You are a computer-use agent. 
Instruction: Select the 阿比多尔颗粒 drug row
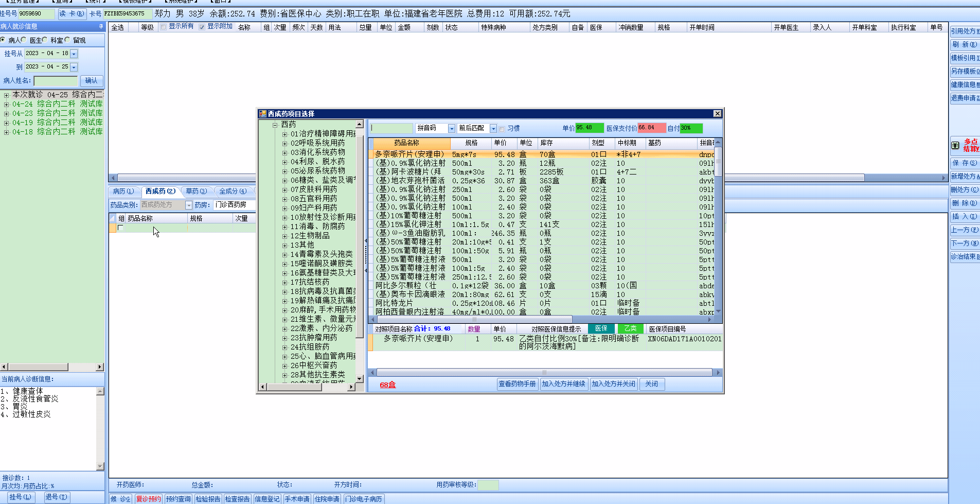pos(542,285)
